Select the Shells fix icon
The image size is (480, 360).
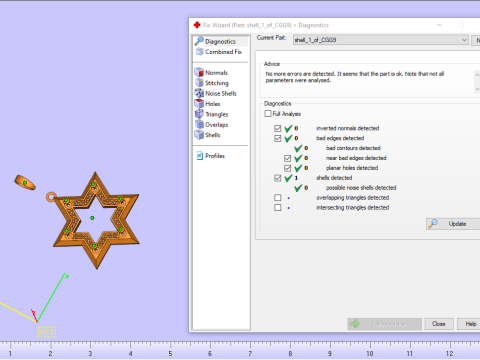(x=199, y=135)
